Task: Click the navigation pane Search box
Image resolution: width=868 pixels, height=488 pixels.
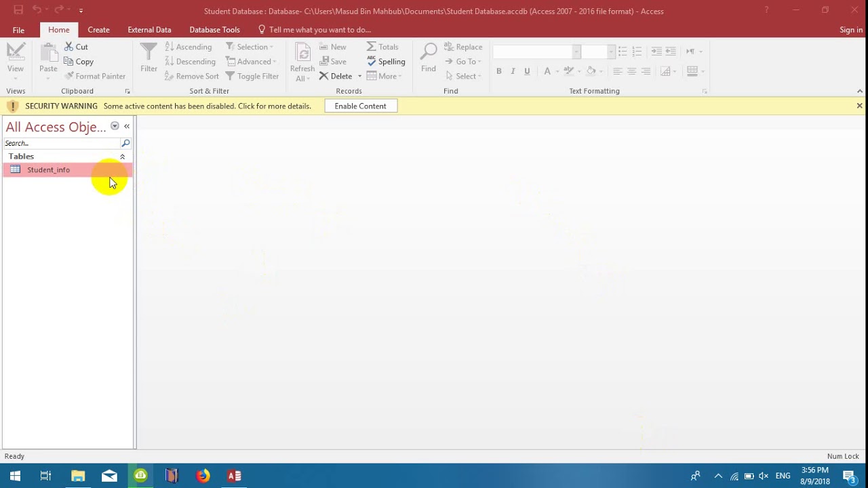Action: pos(62,143)
